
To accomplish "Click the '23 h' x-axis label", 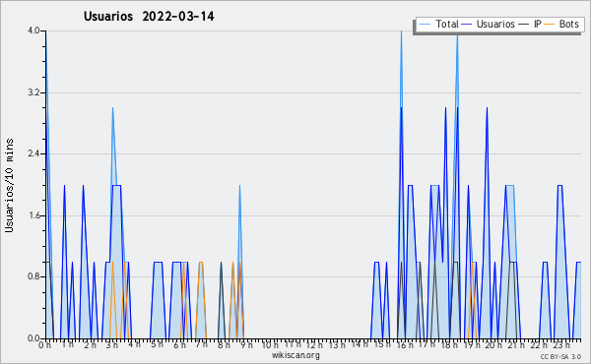I will click(560, 344).
